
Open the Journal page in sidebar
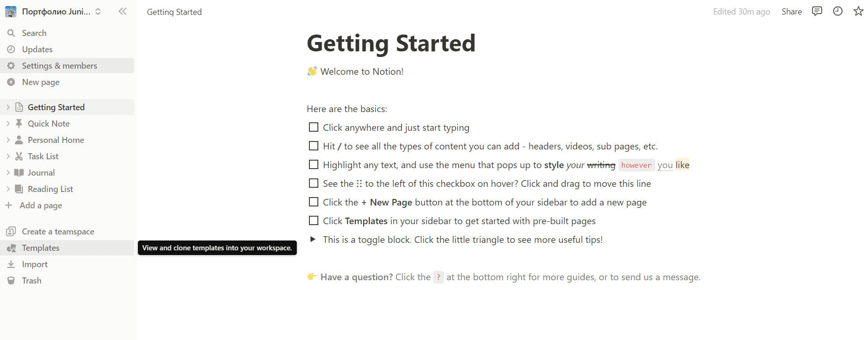pos(41,173)
